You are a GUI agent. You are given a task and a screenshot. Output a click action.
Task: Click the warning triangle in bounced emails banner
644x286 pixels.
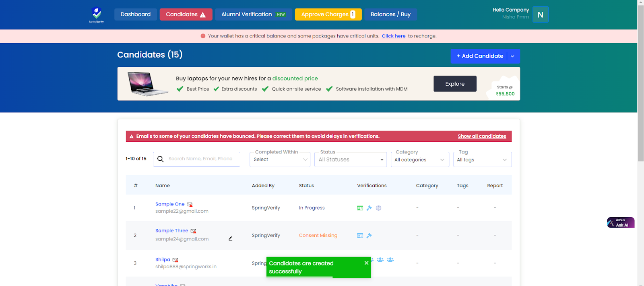[131, 136]
